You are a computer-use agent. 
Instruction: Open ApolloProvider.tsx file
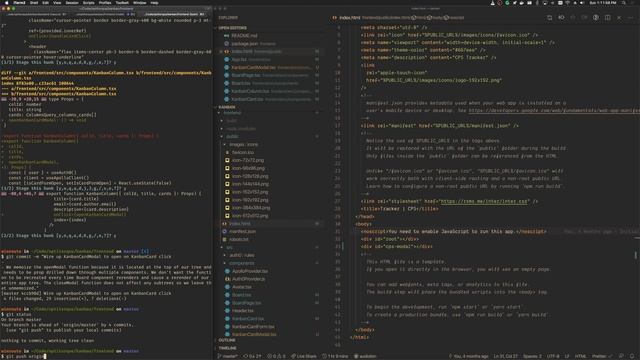(250, 271)
